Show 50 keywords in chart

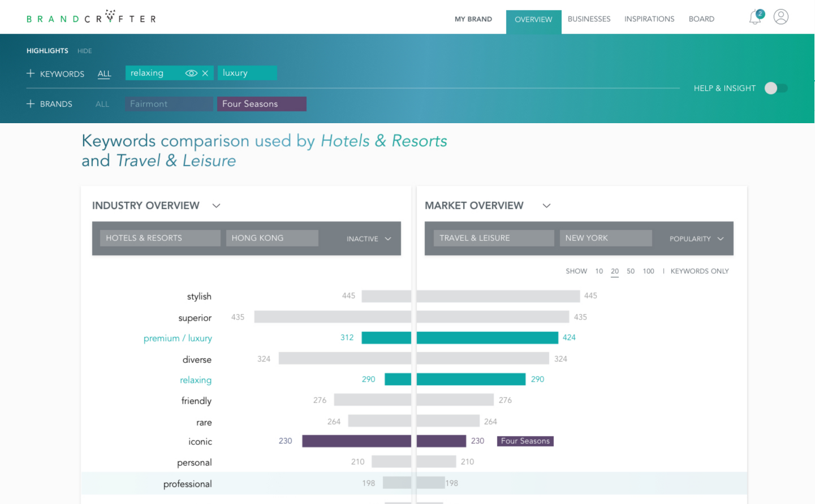point(631,271)
